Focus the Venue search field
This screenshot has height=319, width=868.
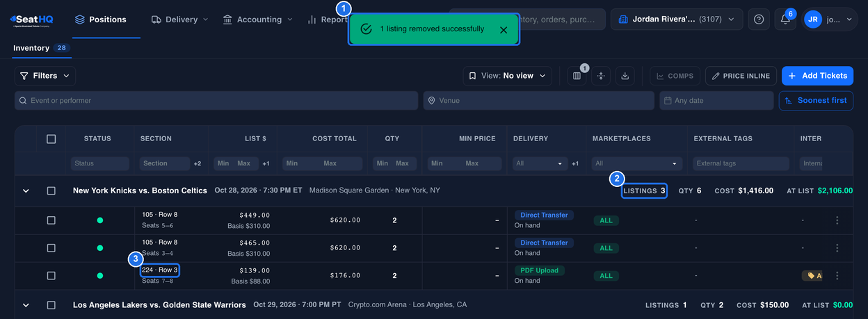(x=538, y=101)
